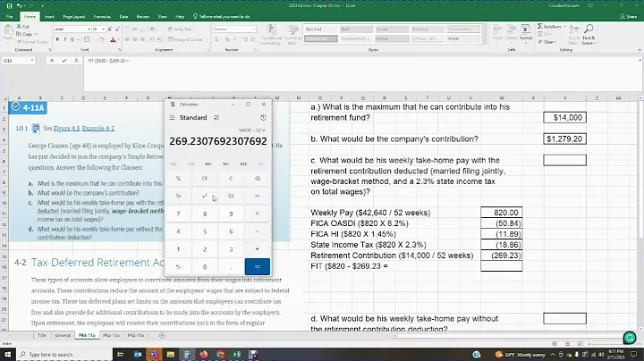The width and height of the screenshot is (644, 361).
Task: Open the General number format dropdown
Action: point(253,29)
